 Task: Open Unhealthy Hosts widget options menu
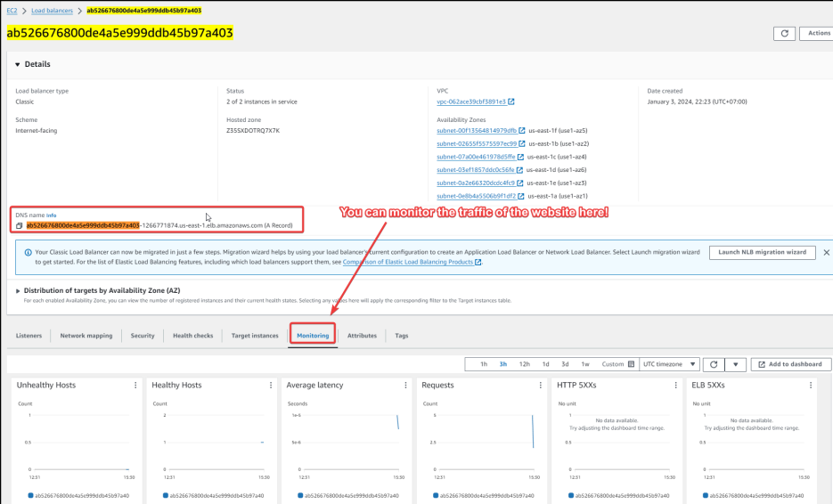(x=135, y=385)
